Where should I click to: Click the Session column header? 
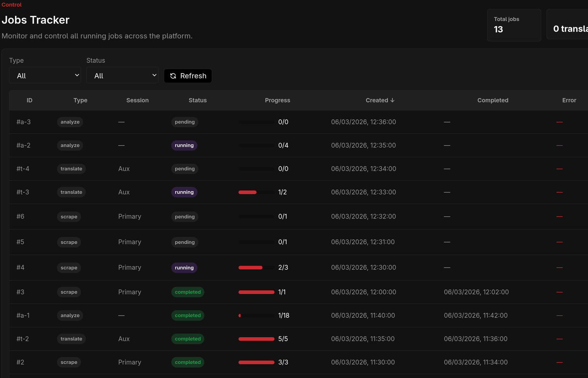(x=137, y=100)
